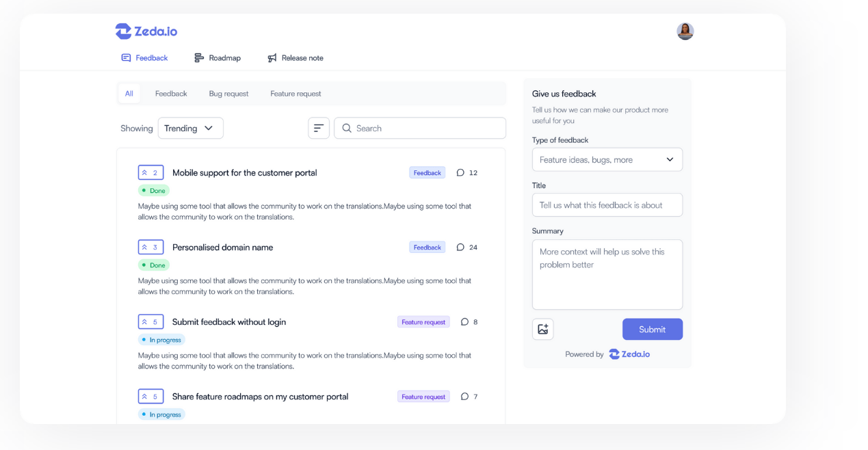Submit the feedback form
Screen dimensions: 868x450
click(652, 329)
